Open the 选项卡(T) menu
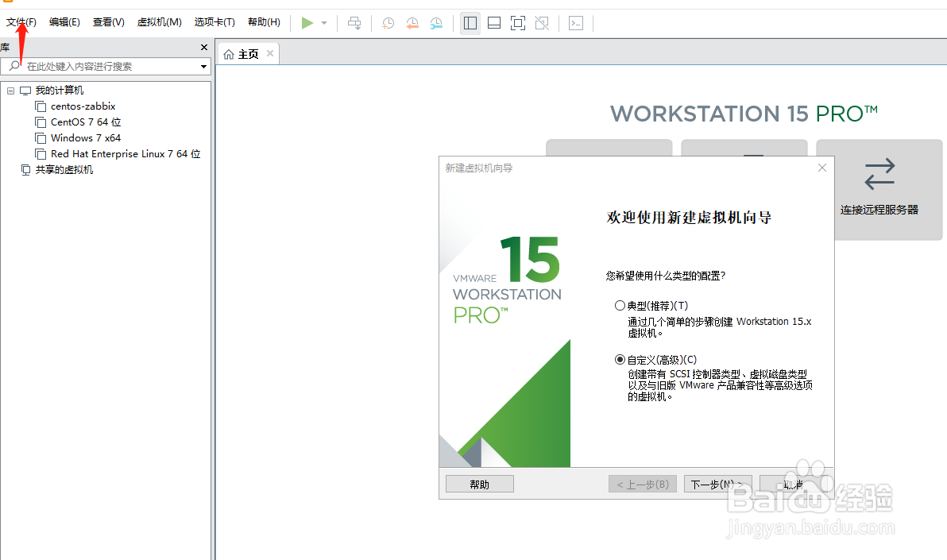This screenshot has height=560, width=947. point(215,22)
